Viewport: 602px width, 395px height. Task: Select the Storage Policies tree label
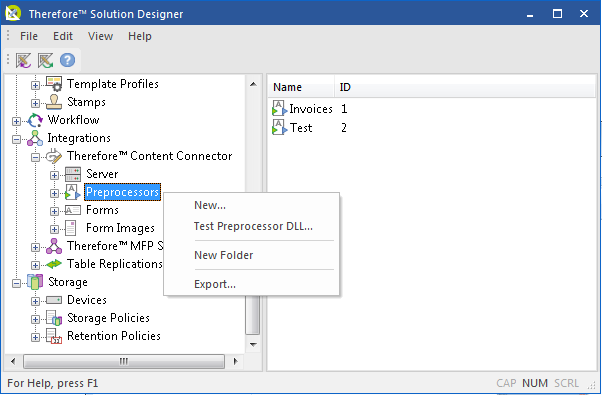pyautogui.click(x=108, y=318)
